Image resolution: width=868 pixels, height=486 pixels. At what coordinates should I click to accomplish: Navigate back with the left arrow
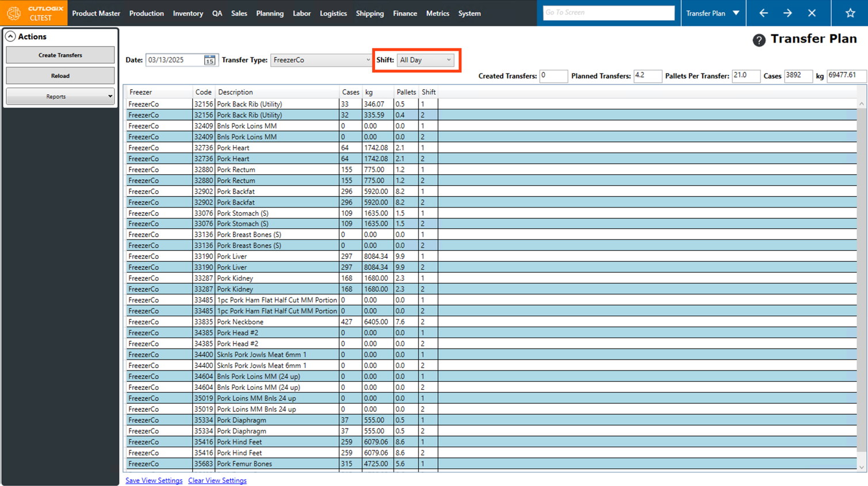(x=763, y=13)
